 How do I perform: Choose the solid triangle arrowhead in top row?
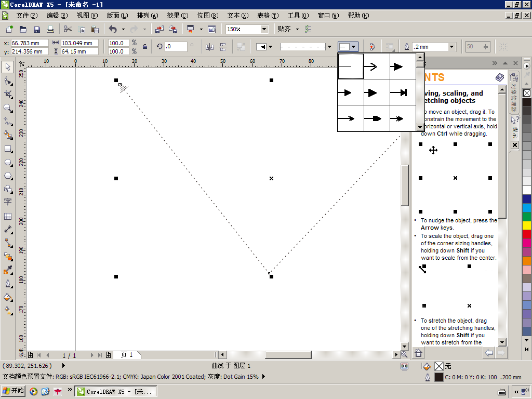(x=403, y=66)
